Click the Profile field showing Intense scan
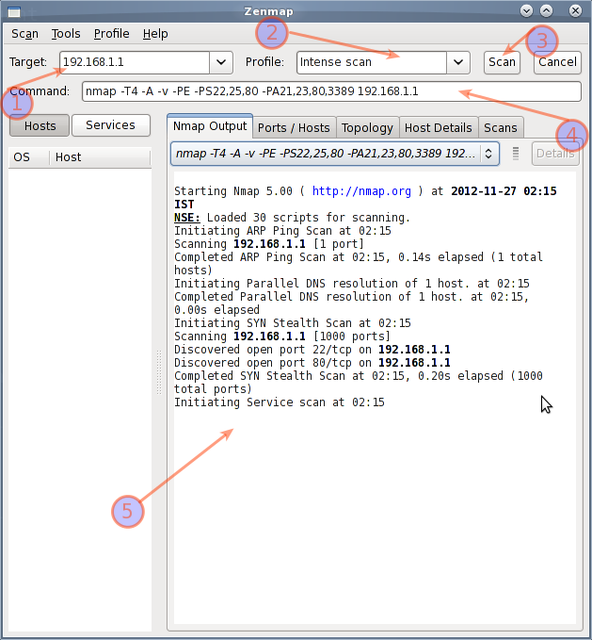The width and height of the screenshot is (592, 640). pyautogui.click(x=372, y=62)
